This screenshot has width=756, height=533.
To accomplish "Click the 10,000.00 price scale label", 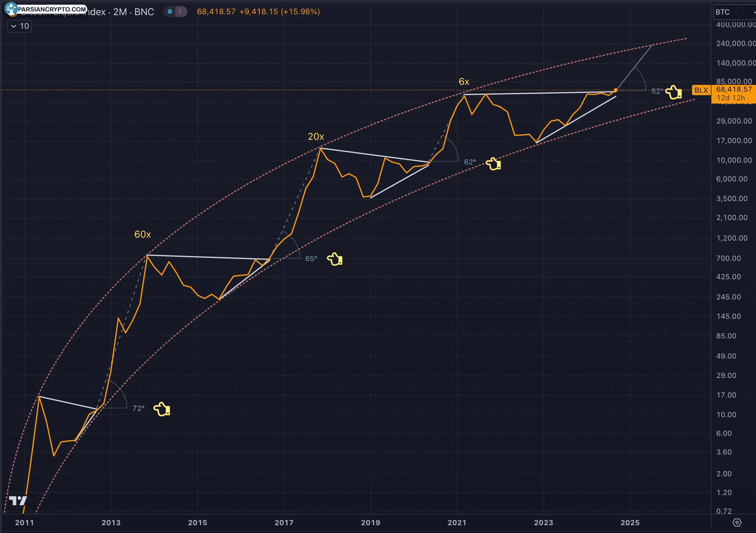I will (734, 160).
